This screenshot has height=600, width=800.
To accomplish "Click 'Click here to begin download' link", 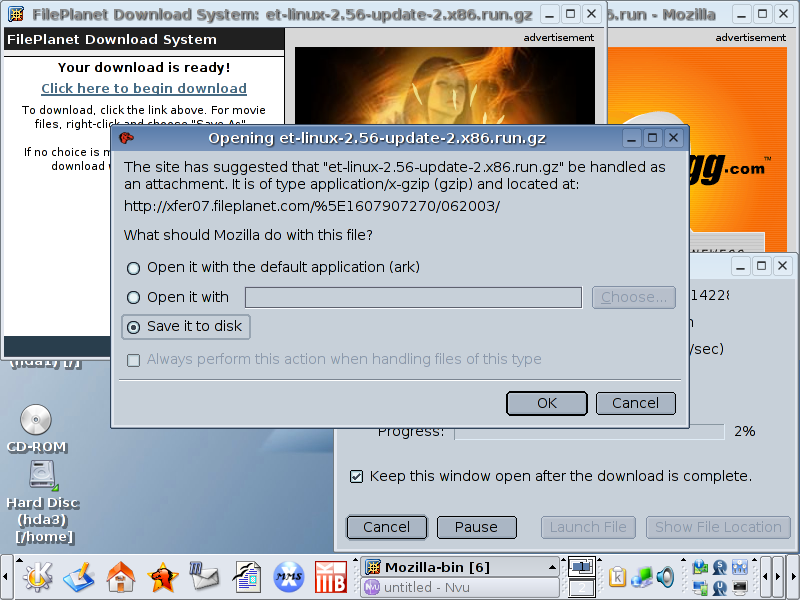I will pyautogui.click(x=144, y=88).
